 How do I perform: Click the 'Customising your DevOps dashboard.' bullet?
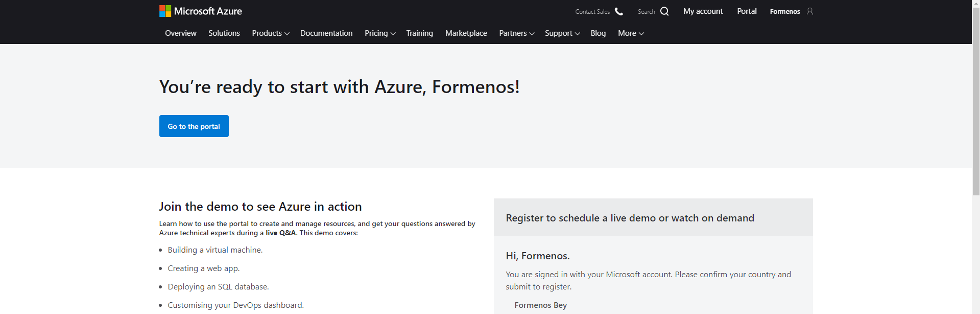pyautogui.click(x=236, y=305)
